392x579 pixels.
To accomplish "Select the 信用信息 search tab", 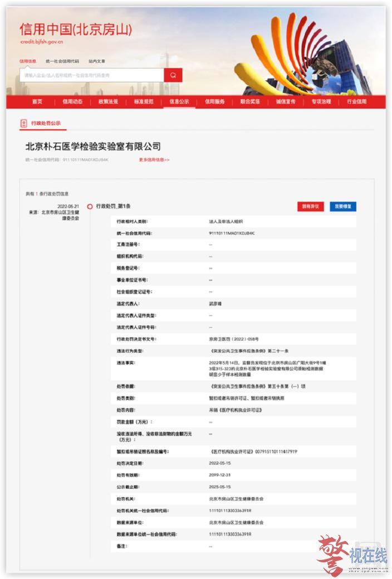I will (x=28, y=61).
